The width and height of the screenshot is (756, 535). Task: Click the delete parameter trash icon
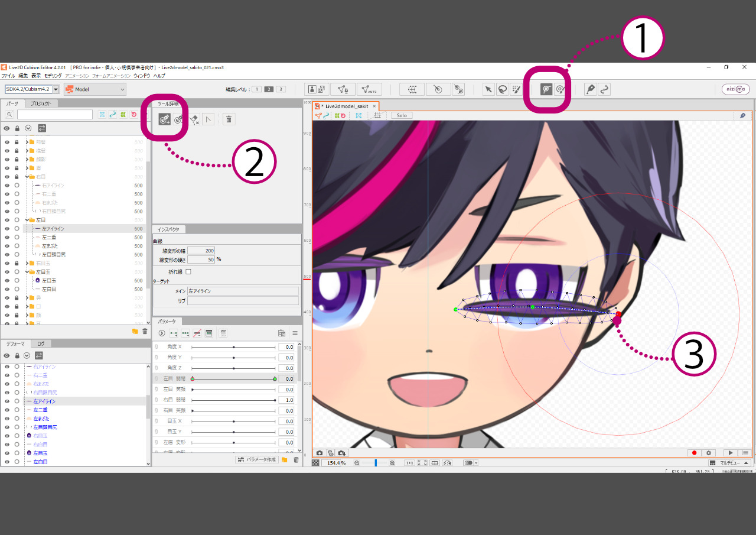click(296, 459)
